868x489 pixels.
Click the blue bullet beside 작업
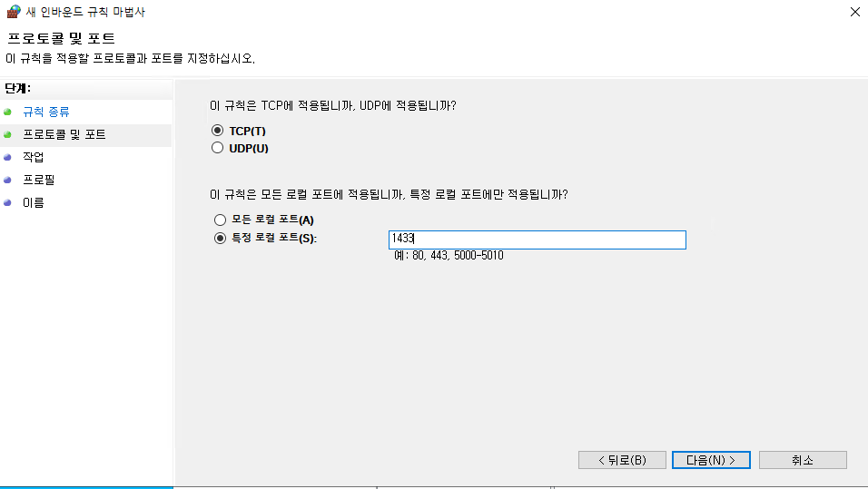8,157
